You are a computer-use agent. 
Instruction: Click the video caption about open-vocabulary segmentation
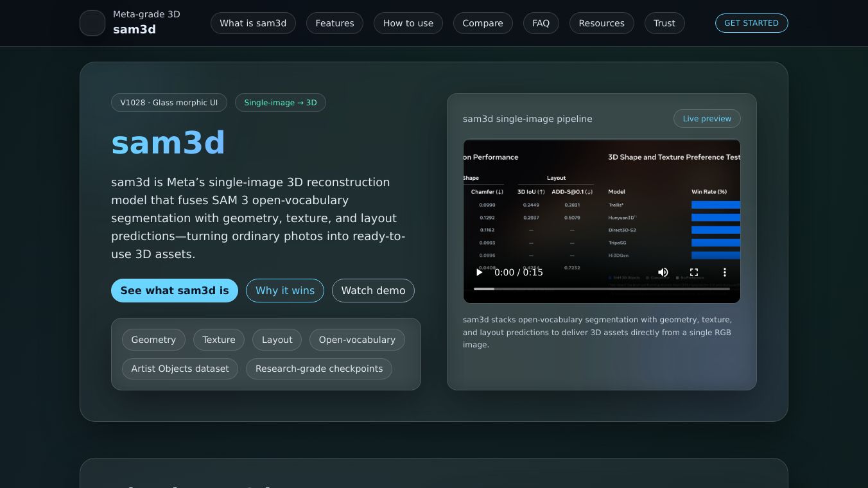coord(598,332)
